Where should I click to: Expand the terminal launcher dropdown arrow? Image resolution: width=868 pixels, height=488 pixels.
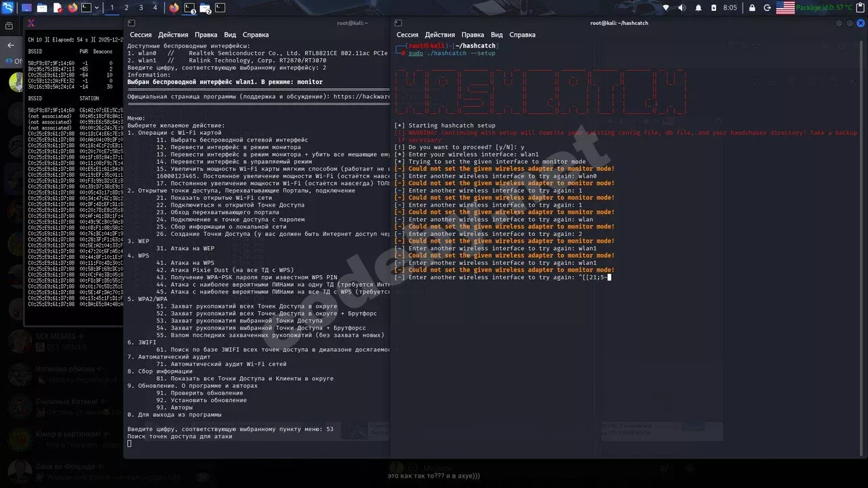point(98,8)
